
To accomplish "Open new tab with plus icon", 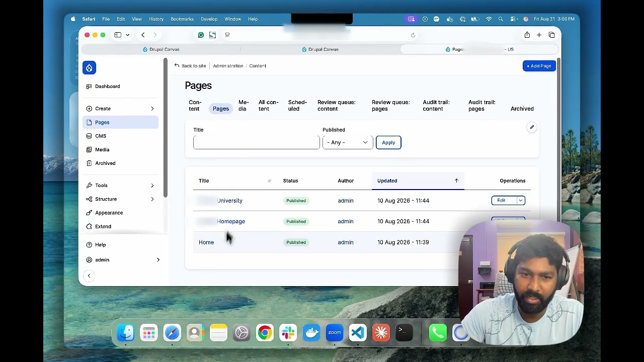I will click(x=539, y=35).
